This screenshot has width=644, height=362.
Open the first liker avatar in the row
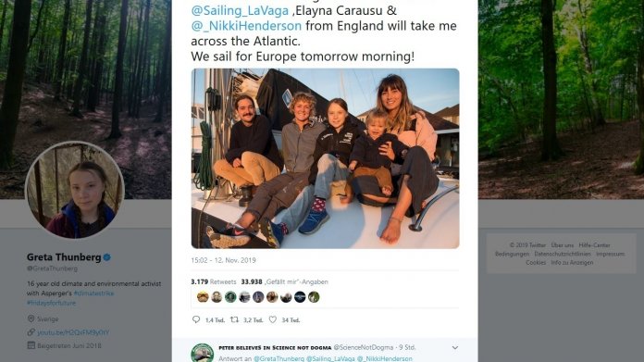[x=203, y=296]
